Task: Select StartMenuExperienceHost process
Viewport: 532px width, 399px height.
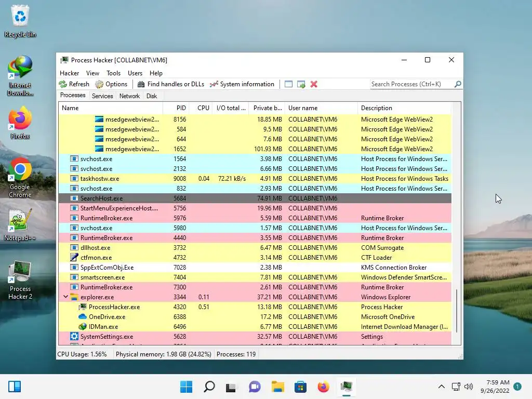Action: 255,208
